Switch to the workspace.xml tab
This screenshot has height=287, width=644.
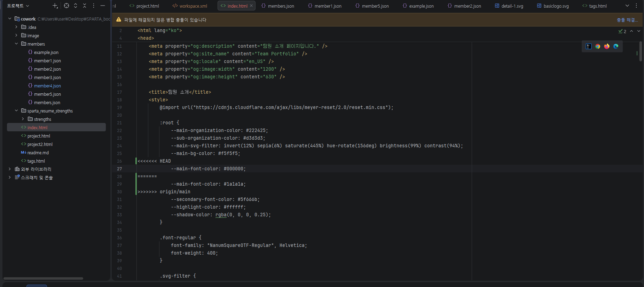[x=190, y=6]
